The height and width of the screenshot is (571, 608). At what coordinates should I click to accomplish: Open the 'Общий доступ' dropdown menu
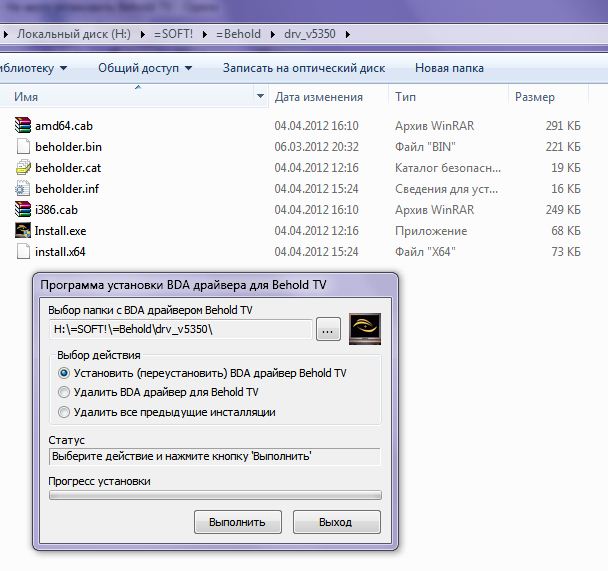(x=144, y=68)
